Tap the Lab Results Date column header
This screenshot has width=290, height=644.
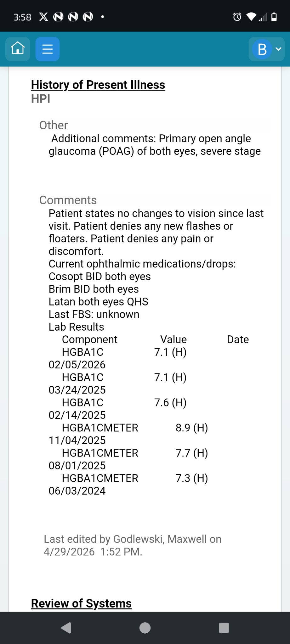click(238, 339)
